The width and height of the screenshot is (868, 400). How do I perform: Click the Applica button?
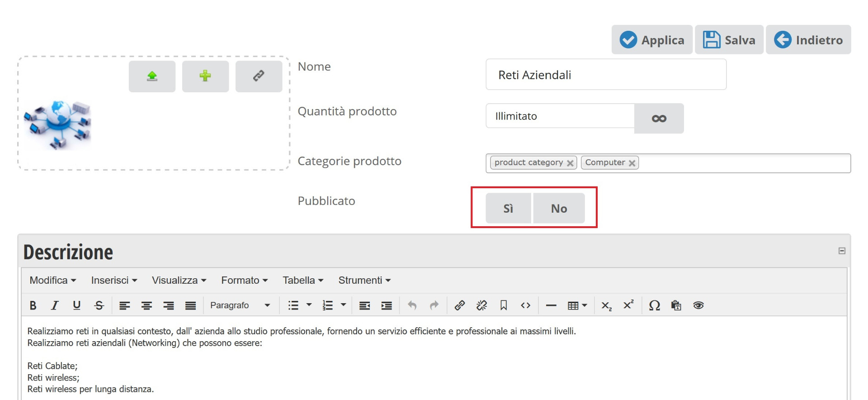tap(652, 40)
